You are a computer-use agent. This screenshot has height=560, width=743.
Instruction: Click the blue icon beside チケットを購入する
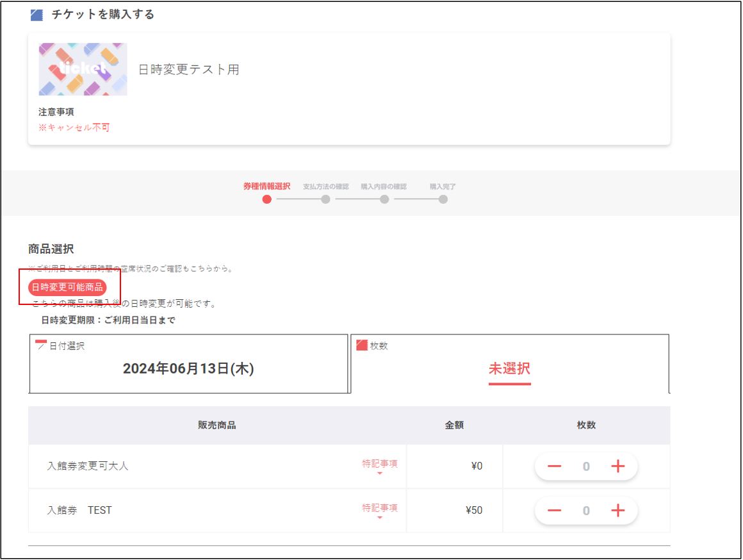pyautogui.click(x=37, y=15)
